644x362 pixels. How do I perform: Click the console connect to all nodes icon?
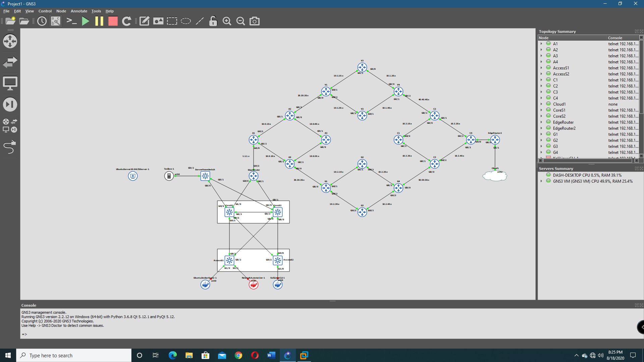click(x=71, y=21)
